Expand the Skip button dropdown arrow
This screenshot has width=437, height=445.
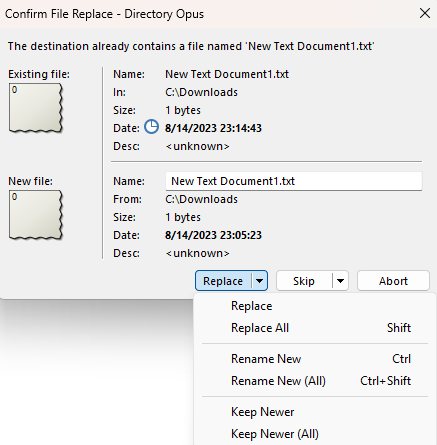coord(340,281)
